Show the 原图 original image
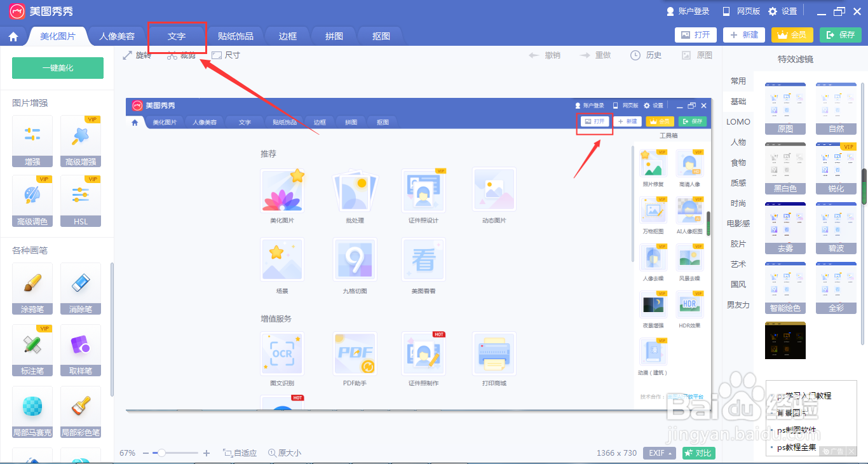Viewport: 868px width, 464px height. click(696, 55)
